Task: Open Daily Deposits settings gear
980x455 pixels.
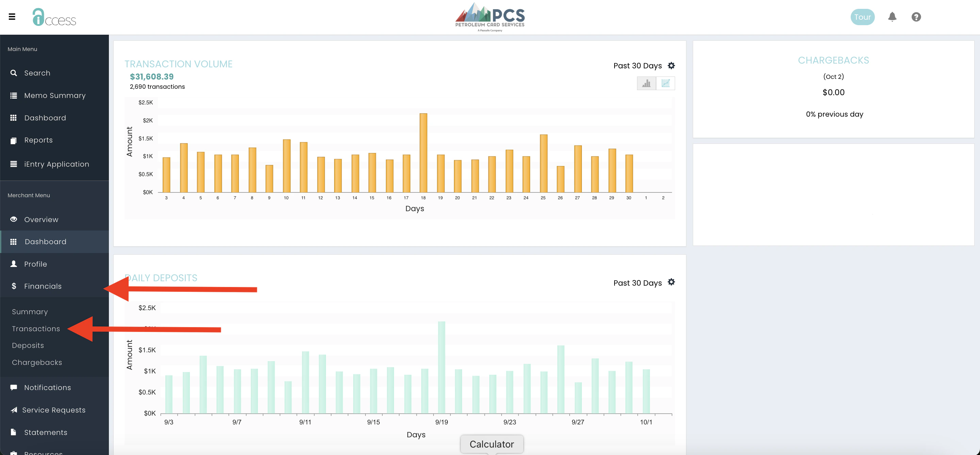Action: tap(671, 282)
